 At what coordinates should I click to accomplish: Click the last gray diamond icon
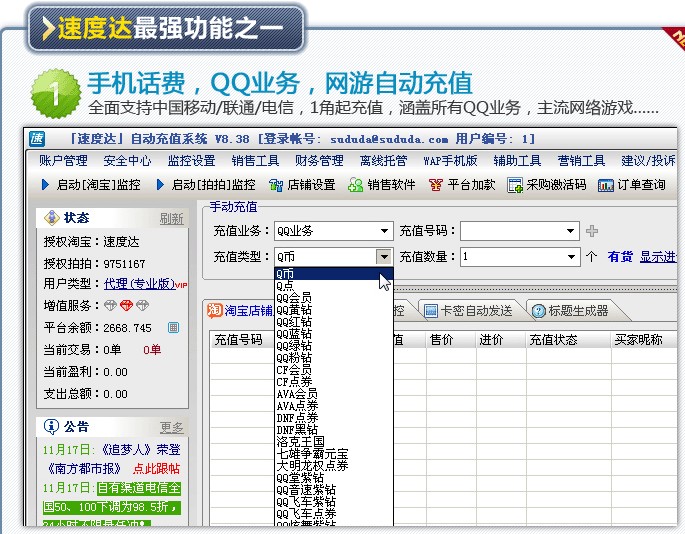click(142, 305)
